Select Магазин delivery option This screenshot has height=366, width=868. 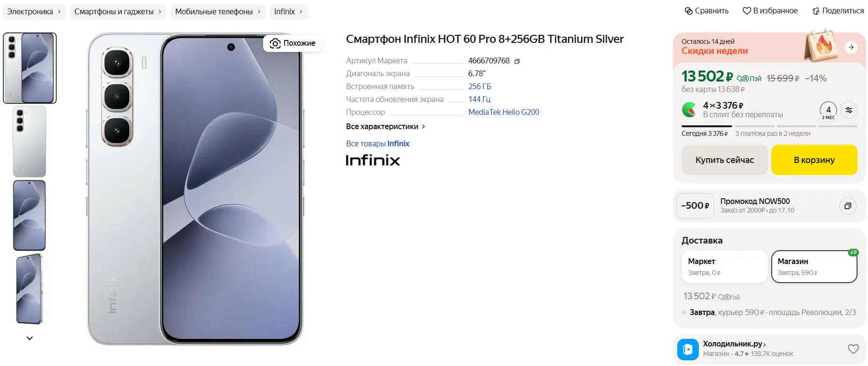tap(814, 266)
